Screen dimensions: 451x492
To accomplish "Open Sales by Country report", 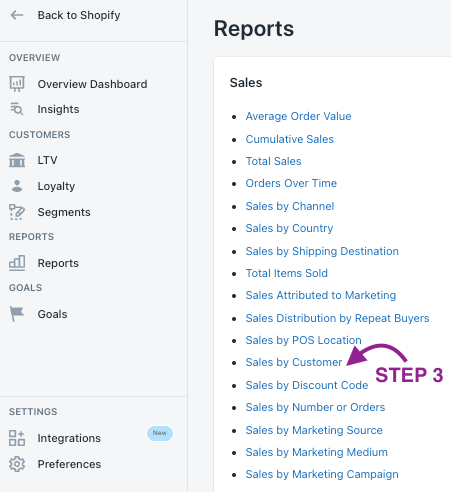I will point(289,228).
